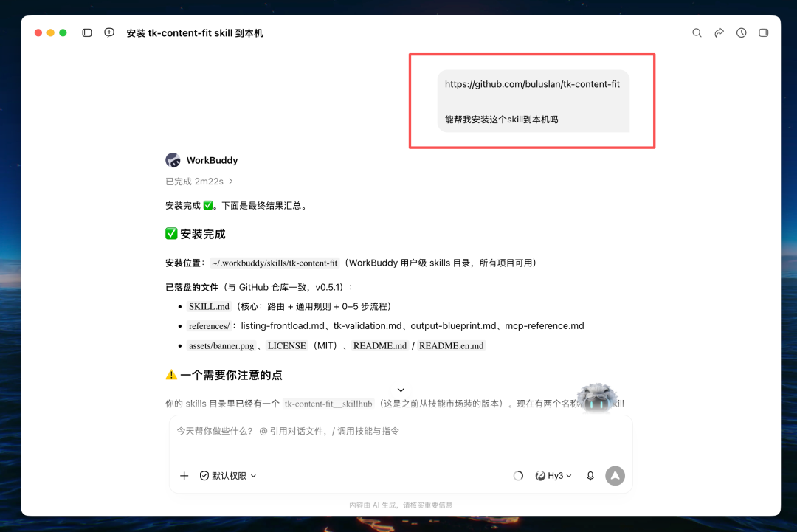Open history with the clock icon
797x532 pixels.
pos(742,32)
